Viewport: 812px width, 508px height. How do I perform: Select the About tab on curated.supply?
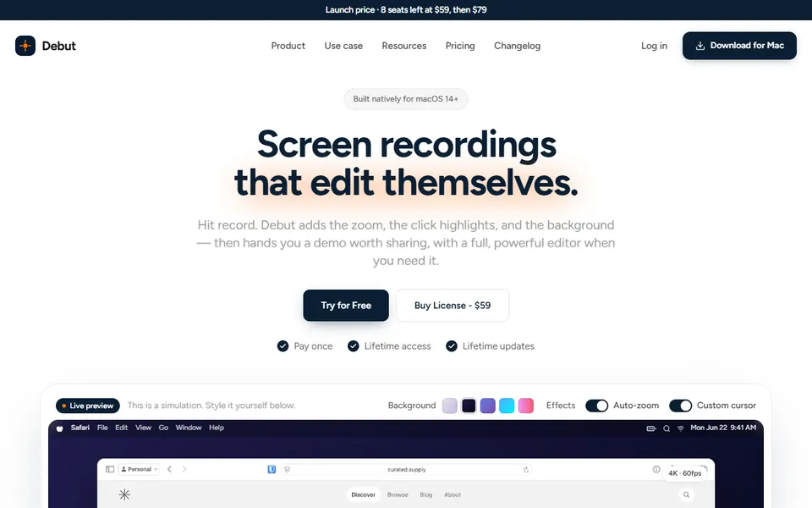(x=452, y=494)
